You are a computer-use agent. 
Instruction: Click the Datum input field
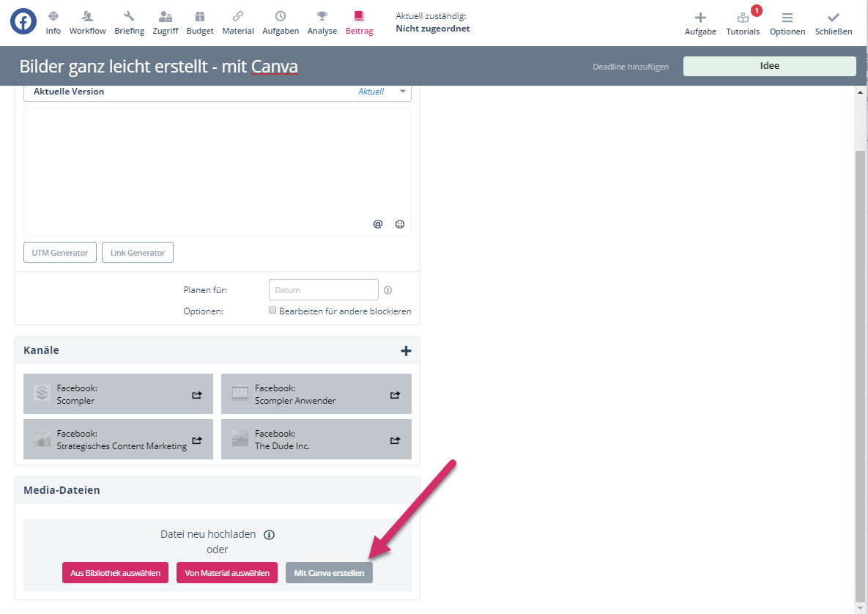tap(323, 290)
